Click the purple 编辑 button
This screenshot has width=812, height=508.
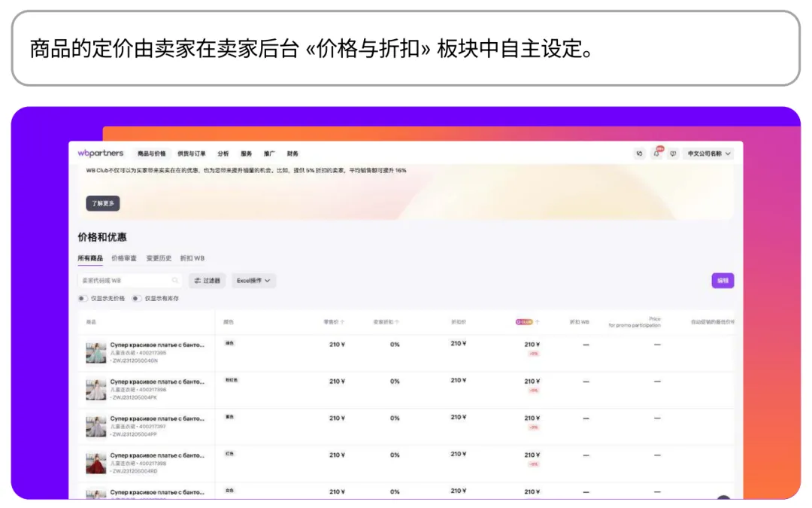pyautogui.click(x=723, y=281)
